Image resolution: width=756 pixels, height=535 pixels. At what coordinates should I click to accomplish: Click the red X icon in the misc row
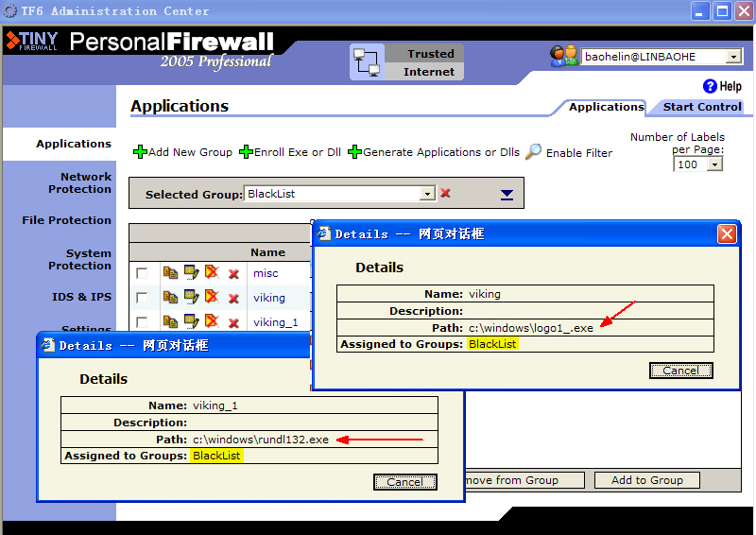point(233,274)
